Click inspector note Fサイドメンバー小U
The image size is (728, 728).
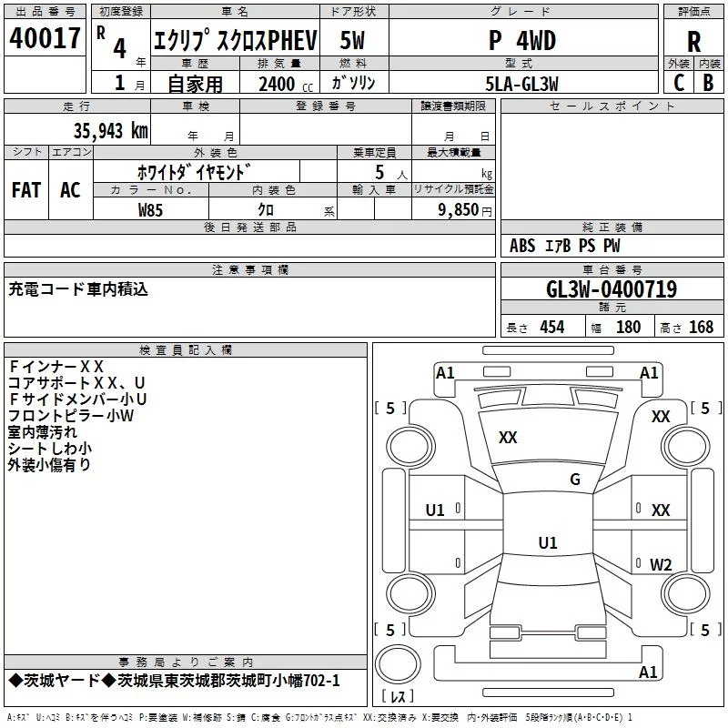(77, 399)
